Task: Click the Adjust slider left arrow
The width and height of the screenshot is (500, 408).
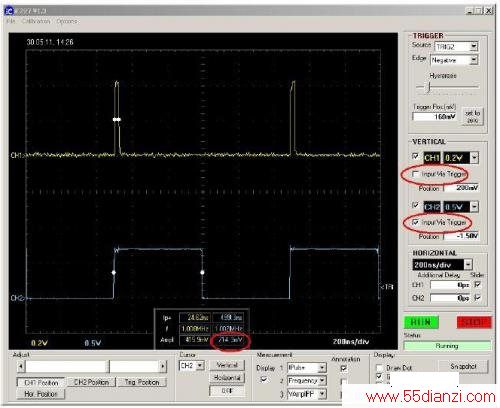Action: pos(21,367)
